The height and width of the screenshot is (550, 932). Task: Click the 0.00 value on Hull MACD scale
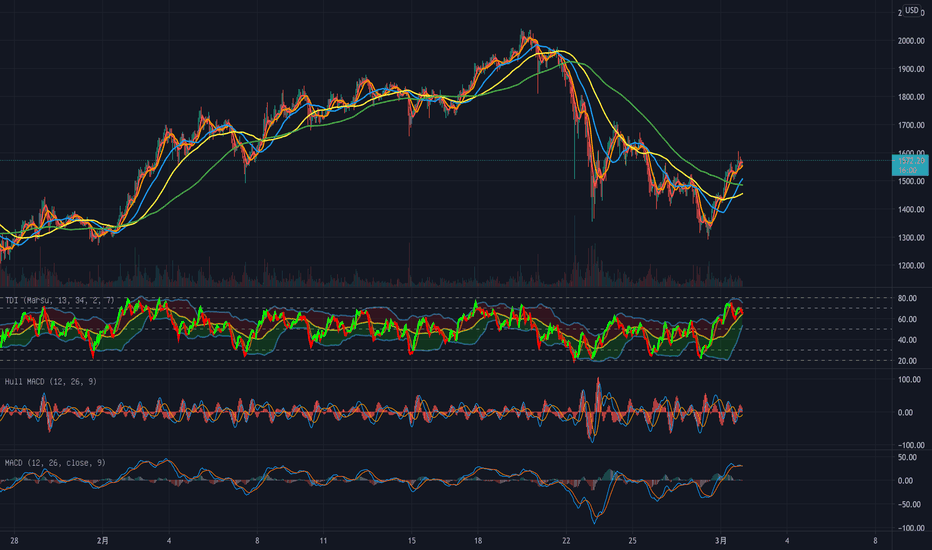tap(905, 413)
